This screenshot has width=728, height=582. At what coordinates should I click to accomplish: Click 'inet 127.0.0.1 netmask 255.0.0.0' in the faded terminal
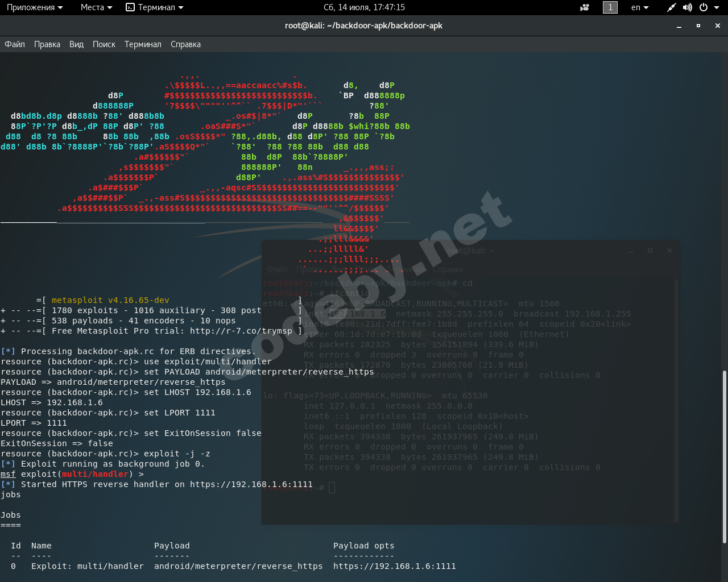click(x=388, y=406)
